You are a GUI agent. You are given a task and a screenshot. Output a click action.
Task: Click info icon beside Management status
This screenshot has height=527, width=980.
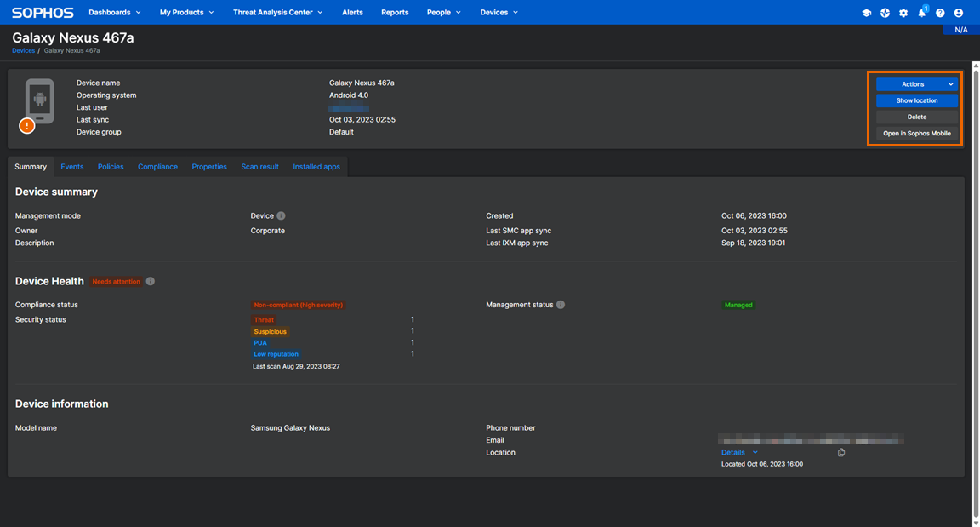(561, 305)
